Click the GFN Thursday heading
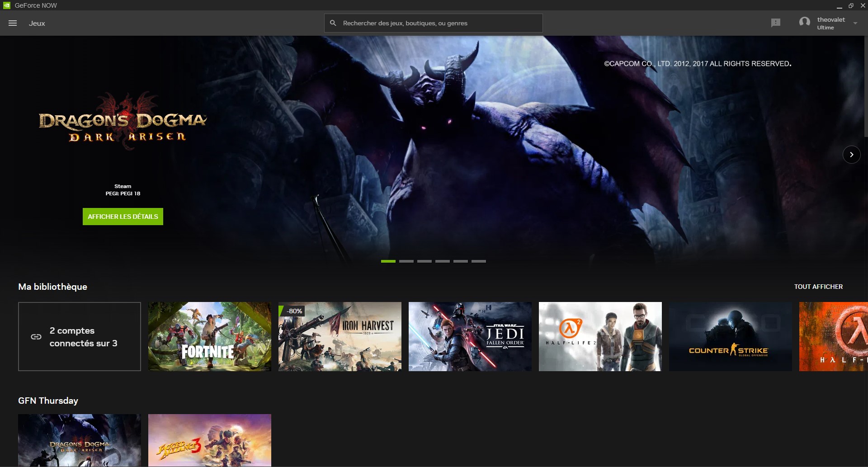 pyautogui.click(x=48, y=401)
